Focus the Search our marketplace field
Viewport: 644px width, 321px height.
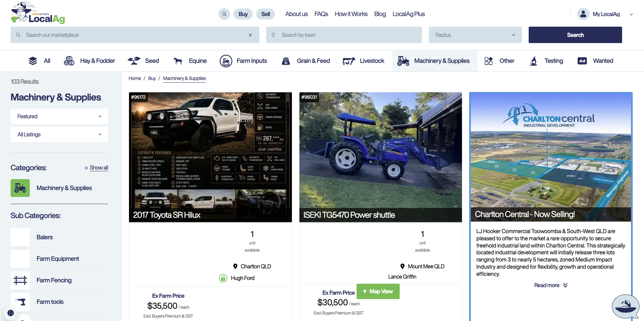click(x=135, y=35)
